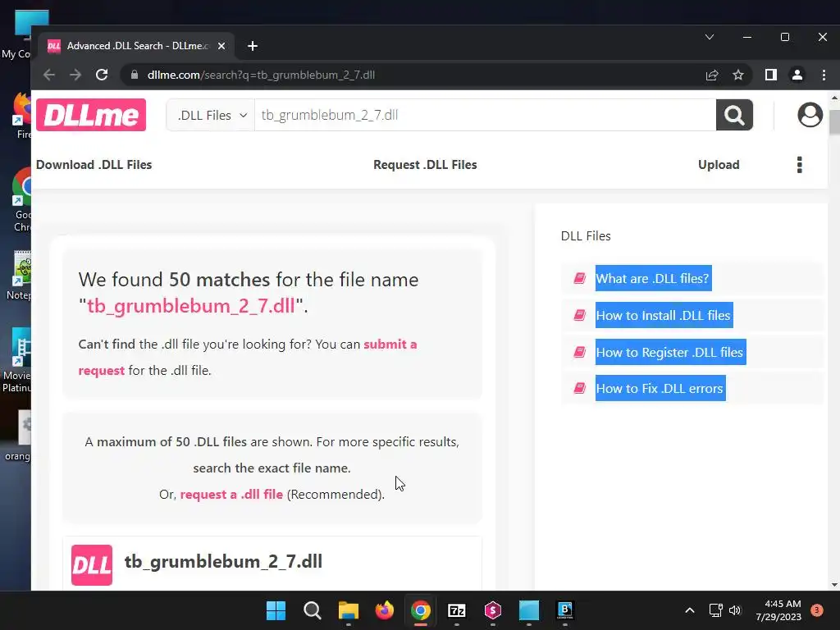
Task: Open 'What are .DLL files?' link
Action: pos(653,278)
